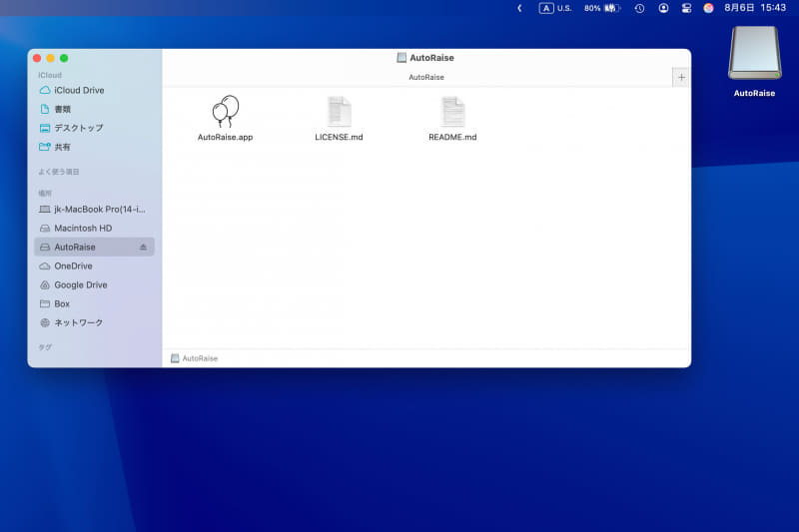Open user account menu bar icon
Image resolution: width=799 pixels, height=532 pixels.
point(663,8)
